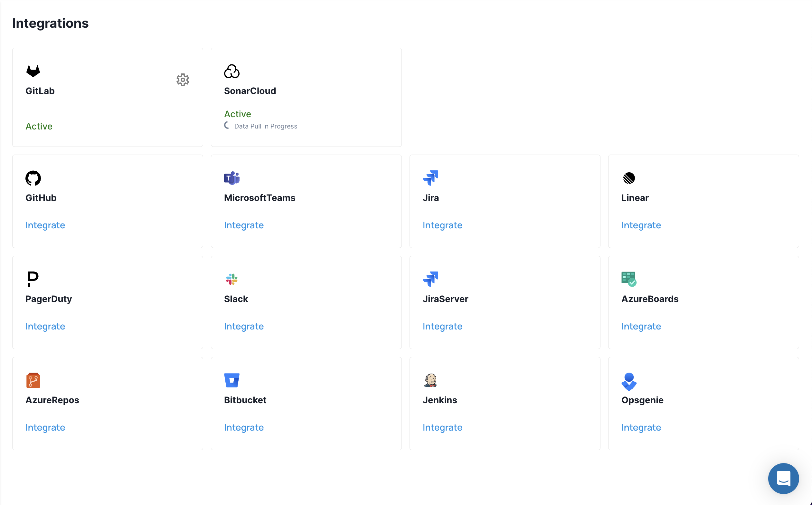Image resolution: width=812 pixels, height=505 pixels.
Task: Click the GitHub octocat logo
Action: pyautogui.click(x=33, y=178)
